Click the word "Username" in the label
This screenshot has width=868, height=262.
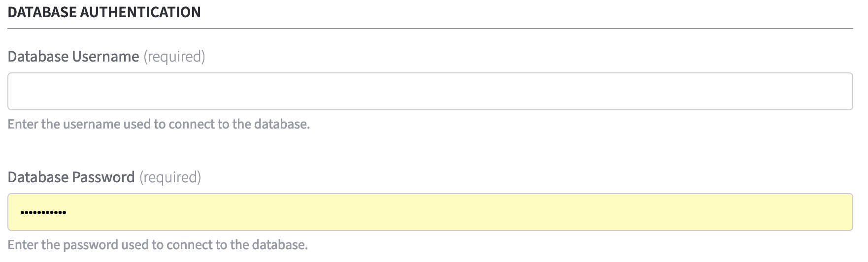[x=105, y=57]
